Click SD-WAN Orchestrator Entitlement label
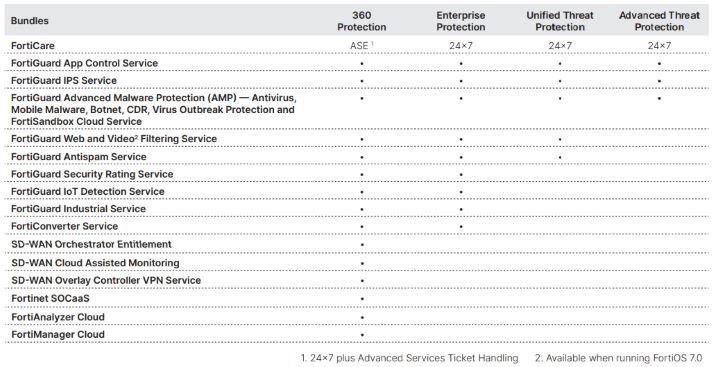The height and width of the screenshot is (367, 714). pos(91,244)
